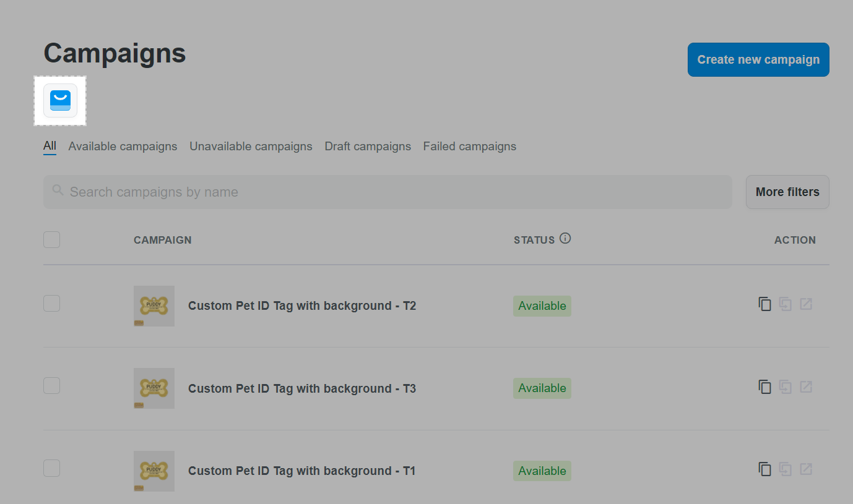
Task: Tick the select-all checkbox in table header
Action: [52, 239]
